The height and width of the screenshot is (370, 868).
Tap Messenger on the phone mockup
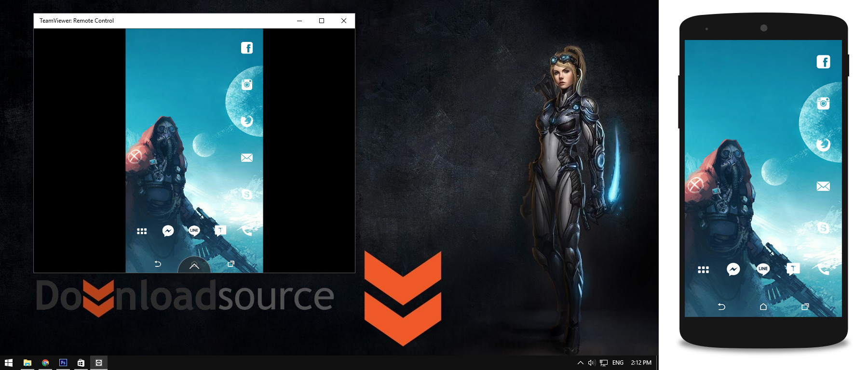[733, 269]
